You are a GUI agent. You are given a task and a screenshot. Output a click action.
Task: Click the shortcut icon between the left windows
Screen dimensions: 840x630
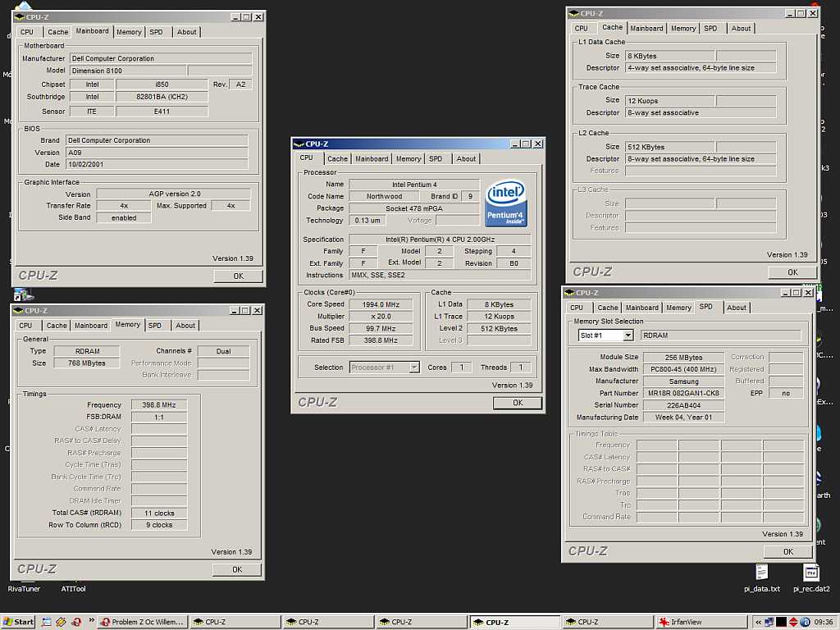[22, 294]
